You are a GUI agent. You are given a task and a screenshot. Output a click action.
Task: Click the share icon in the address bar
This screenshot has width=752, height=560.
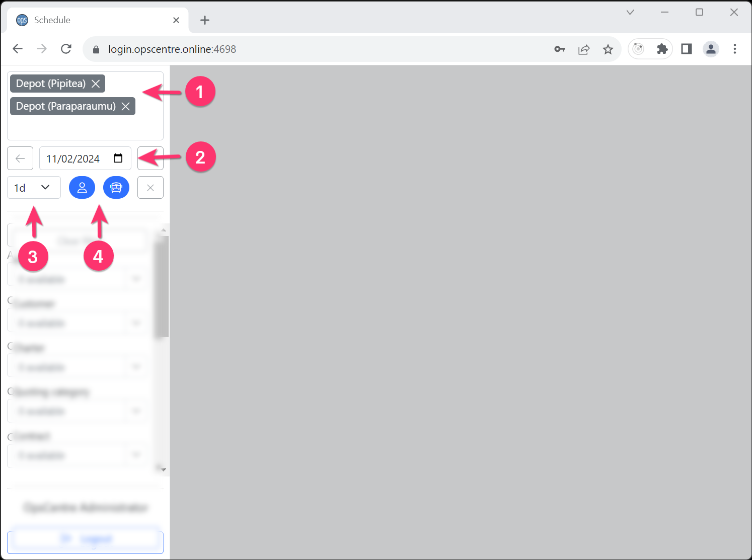[583, 49]
